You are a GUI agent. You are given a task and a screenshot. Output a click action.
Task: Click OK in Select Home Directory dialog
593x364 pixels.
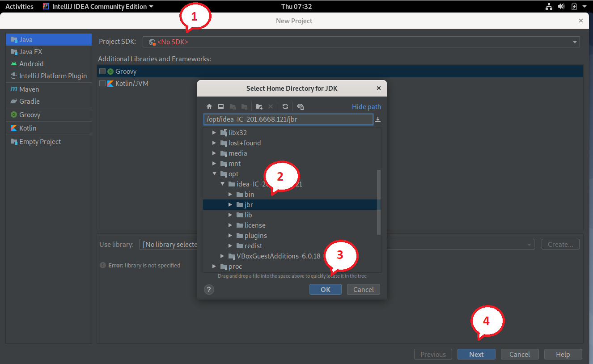pos(326,289)
